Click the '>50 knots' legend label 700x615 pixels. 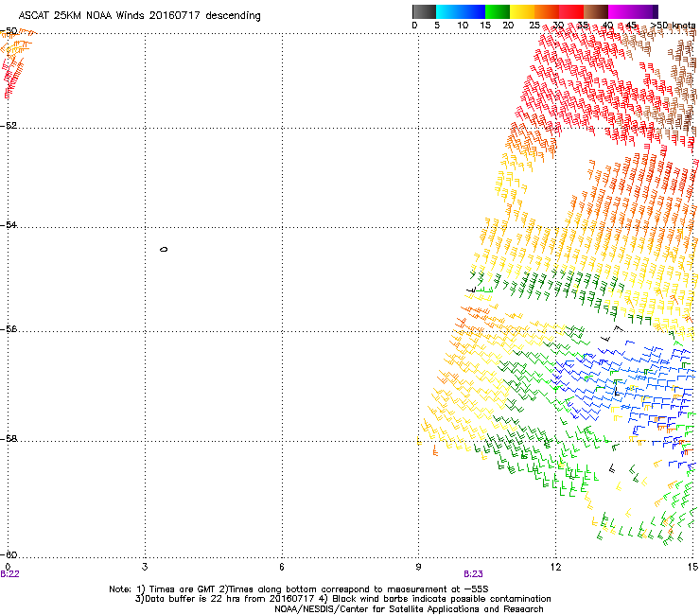point(673,26)
